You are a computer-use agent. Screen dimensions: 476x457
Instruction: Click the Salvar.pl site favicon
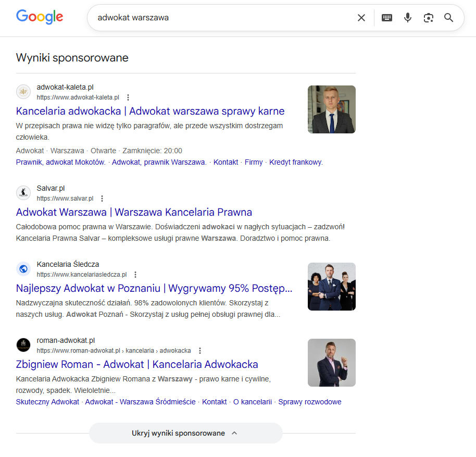click(x=23, y=193)
